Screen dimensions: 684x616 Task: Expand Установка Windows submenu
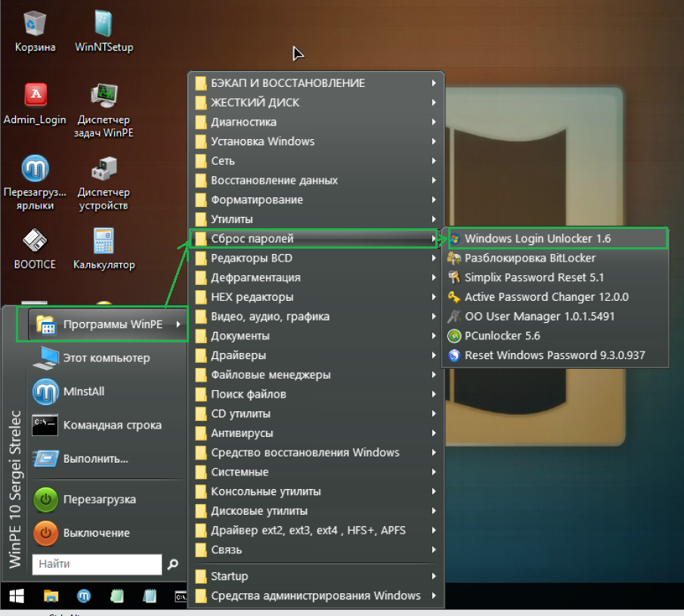[x=316, y=141]
